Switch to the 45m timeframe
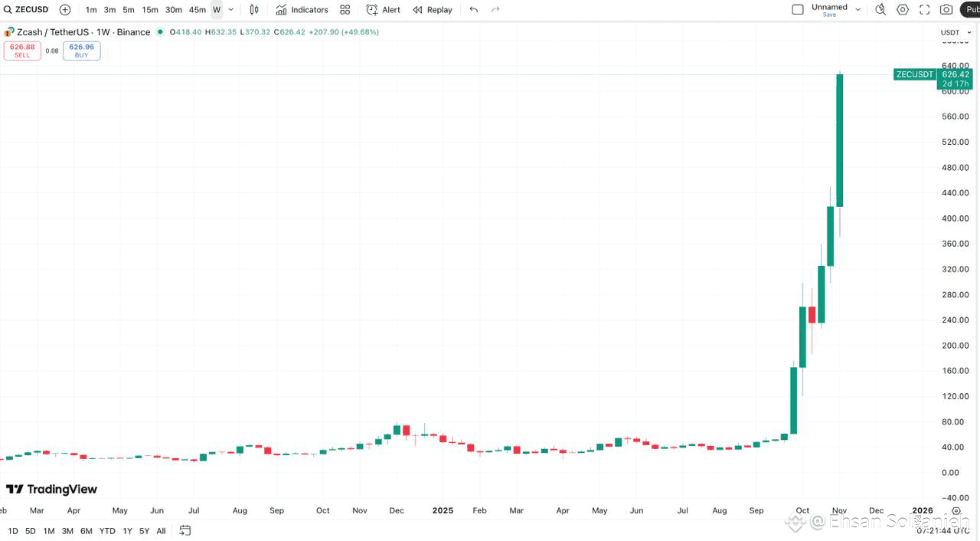The width and height of the screenshot is (980, 541). pyautogui.click(x=198, y=10)
